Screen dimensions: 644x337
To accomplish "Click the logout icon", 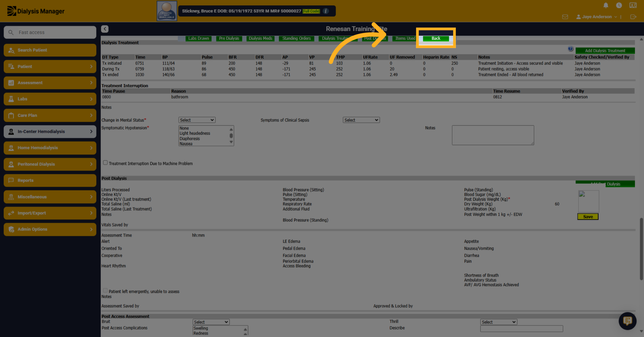I will click(633, 17).
